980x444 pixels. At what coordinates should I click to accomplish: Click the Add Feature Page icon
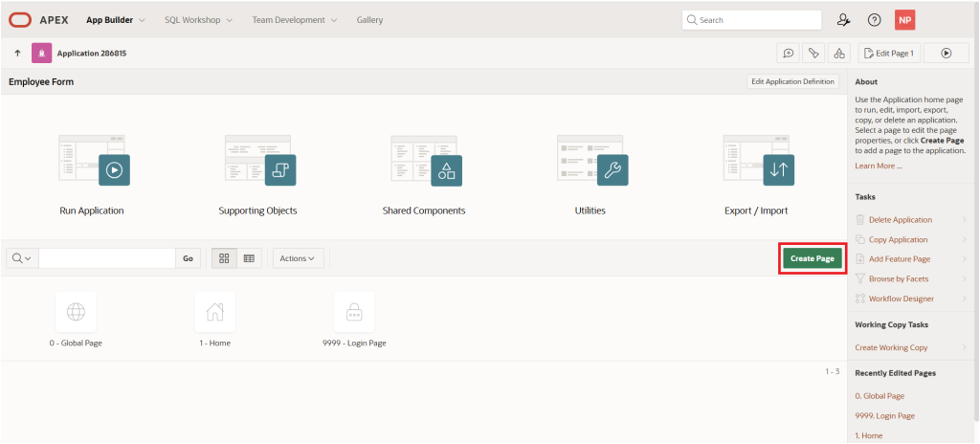click(860, 259)
